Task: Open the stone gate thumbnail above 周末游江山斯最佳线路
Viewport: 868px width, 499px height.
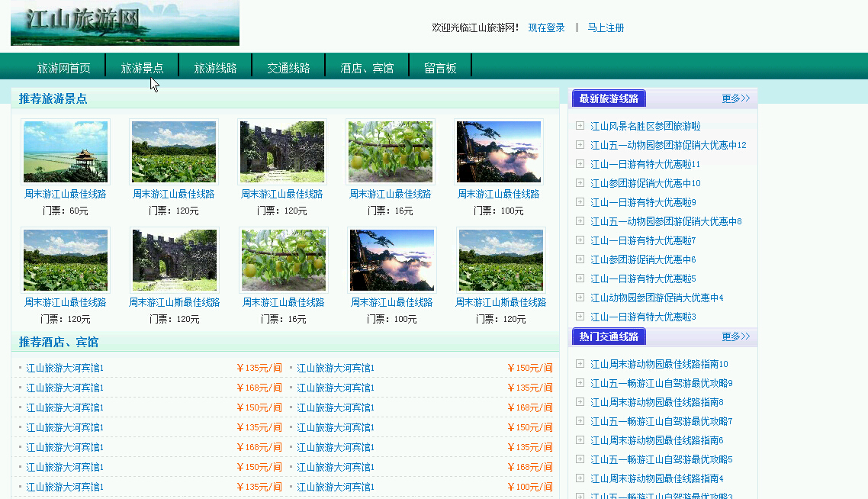Action: tap(175, 260)
